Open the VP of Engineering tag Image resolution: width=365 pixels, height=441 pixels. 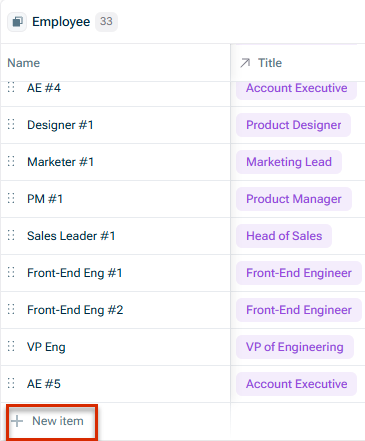pyautogui.click(x=295, y=347)
